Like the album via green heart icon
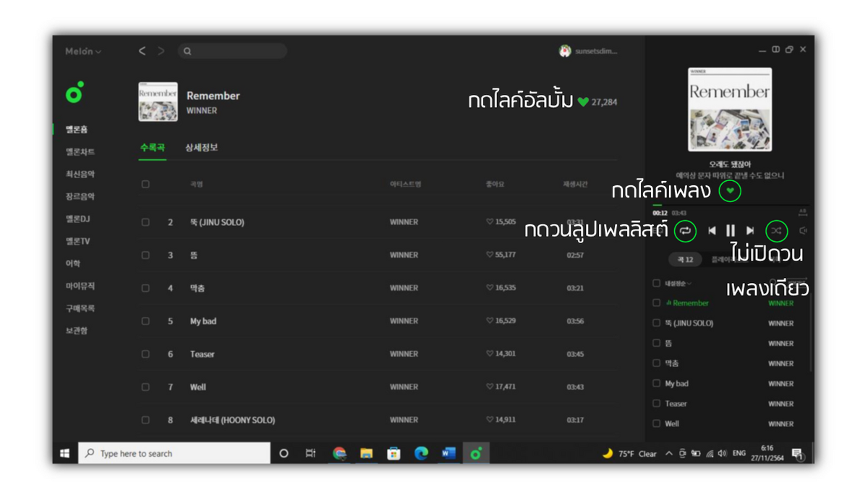Image resolution: width=868 pixels, height=498 pixels. pyautogui.click(x=583, y=102)
